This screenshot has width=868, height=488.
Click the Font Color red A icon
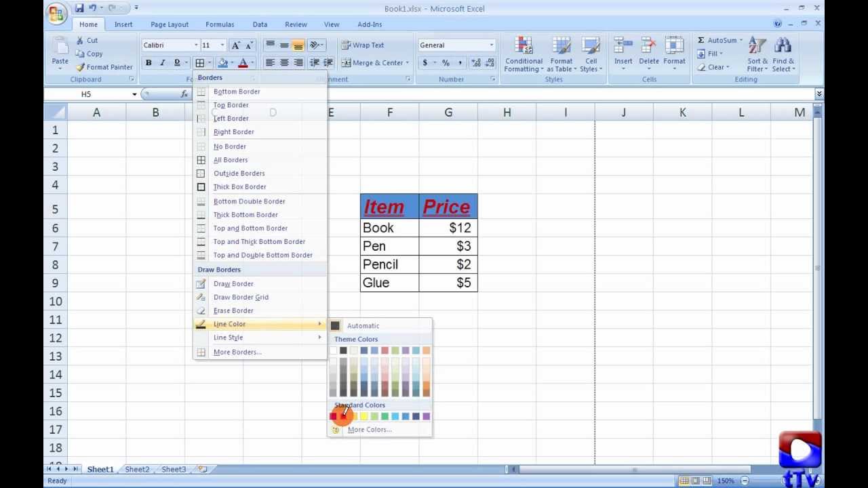pos(242,63)
